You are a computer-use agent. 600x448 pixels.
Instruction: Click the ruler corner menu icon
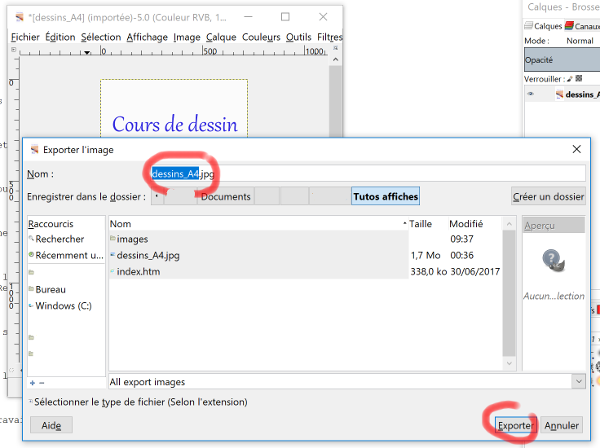coord(14,50)
